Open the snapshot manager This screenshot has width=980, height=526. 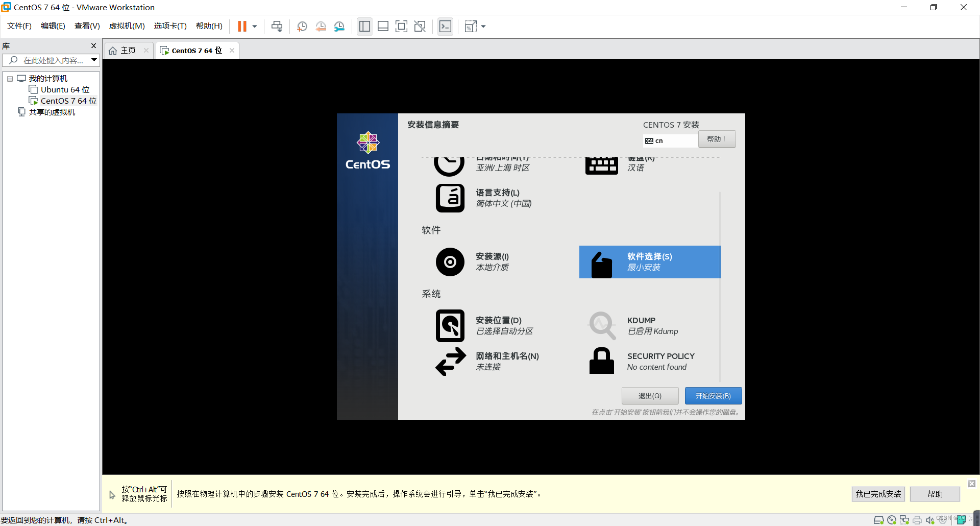[x=339, y=27]
